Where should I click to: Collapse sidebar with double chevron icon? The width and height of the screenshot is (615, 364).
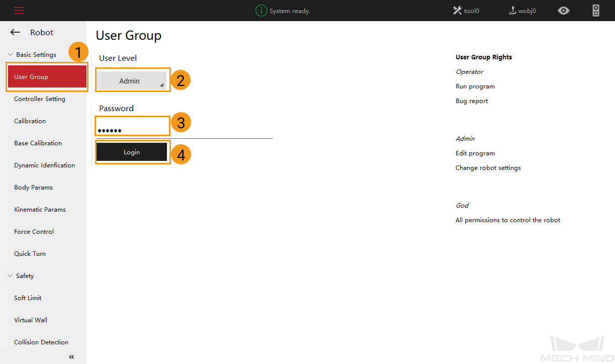click(71, 357)
